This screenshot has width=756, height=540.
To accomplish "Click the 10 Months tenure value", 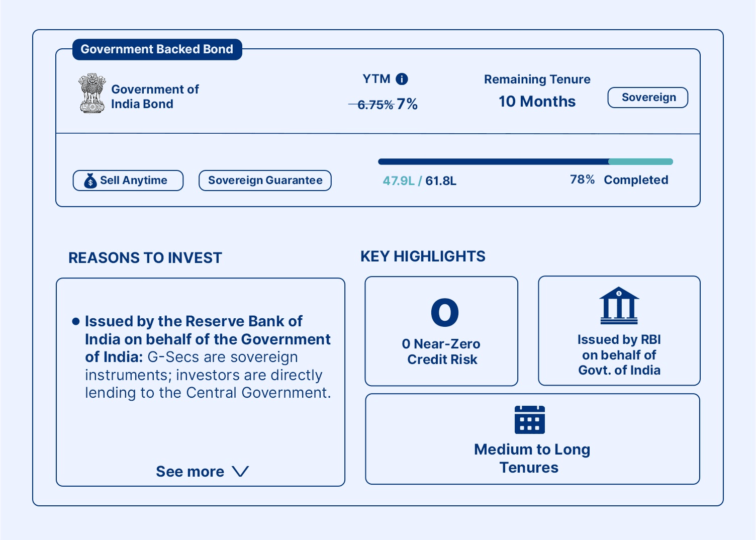I will tap(537, 102).
